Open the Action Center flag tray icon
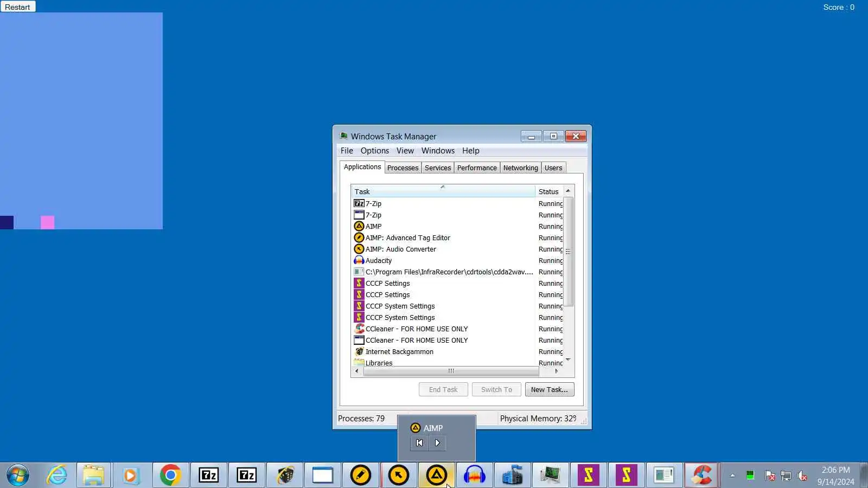868x488 pixels. point(769,476)
